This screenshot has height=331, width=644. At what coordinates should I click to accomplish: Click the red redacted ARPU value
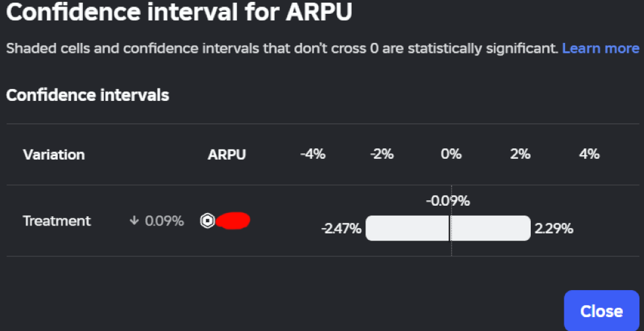coord(233,221)
